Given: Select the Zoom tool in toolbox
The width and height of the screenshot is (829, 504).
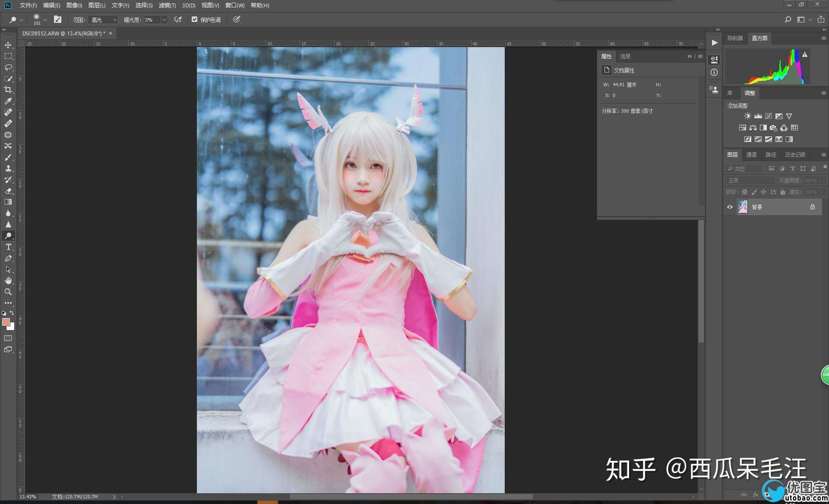Looking at the screenshot, I should pos(8,292).
